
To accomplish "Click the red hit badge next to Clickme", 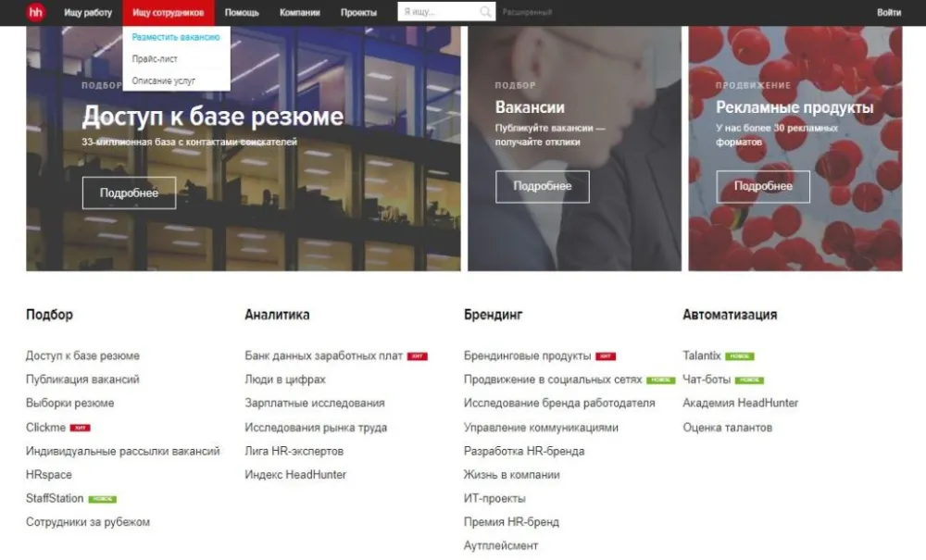I will pos(81,428).
